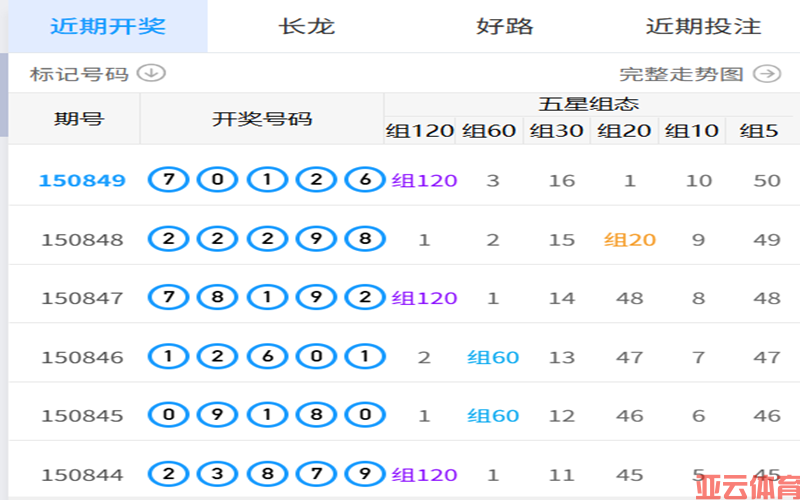Screen dimensions: 800x500
Task: Click value 50 in row 150849
Action: click(767, 181)
